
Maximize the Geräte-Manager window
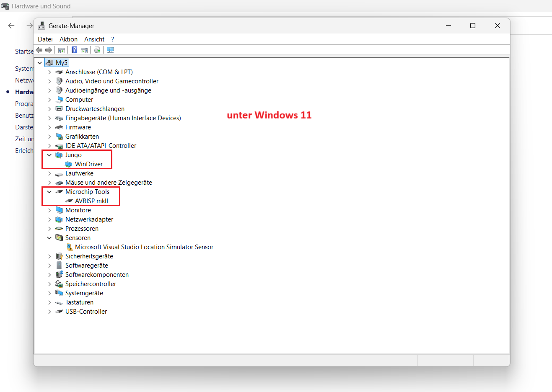tap(473, 26)
